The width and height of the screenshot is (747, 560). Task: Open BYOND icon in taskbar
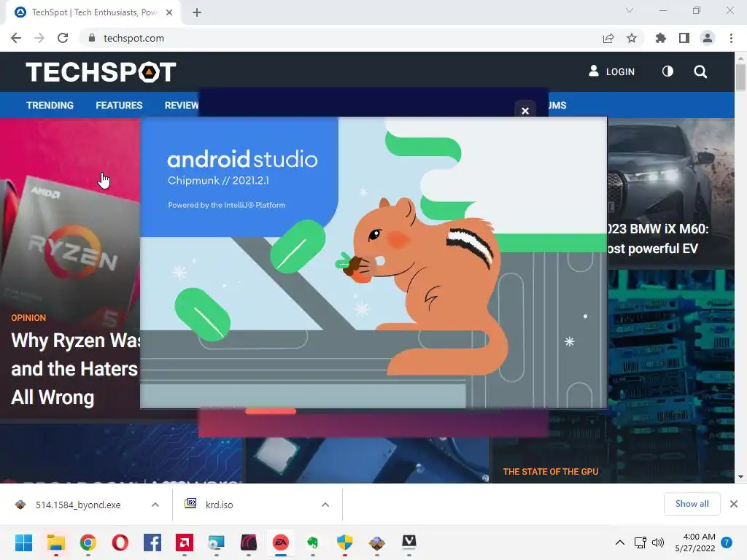click(377, 542)
